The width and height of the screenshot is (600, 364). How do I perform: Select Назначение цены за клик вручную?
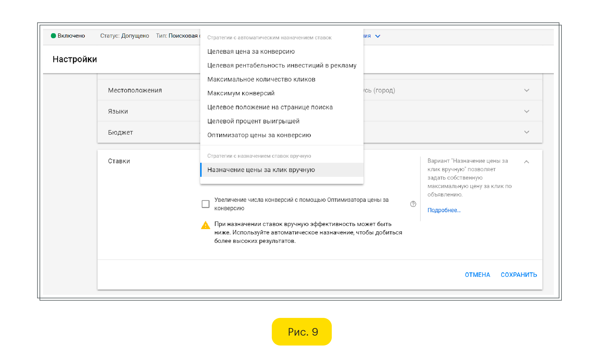261,170
